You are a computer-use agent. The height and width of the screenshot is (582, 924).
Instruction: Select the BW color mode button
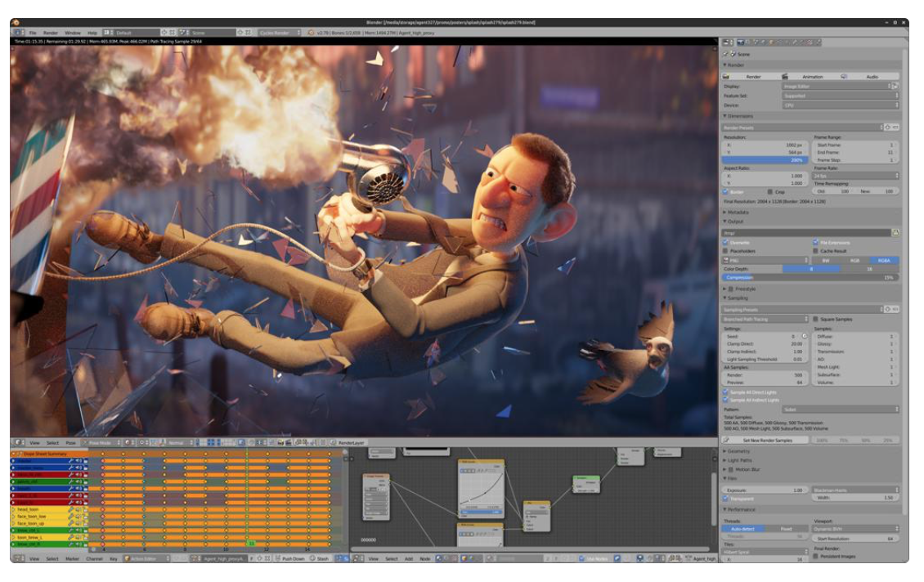[x=826, y=261]
